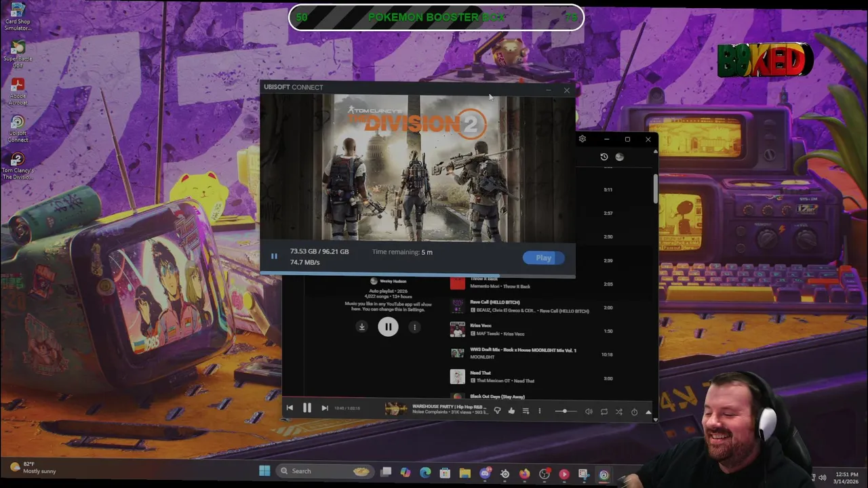Mute the music player with speaker icon

coord(589,411)
